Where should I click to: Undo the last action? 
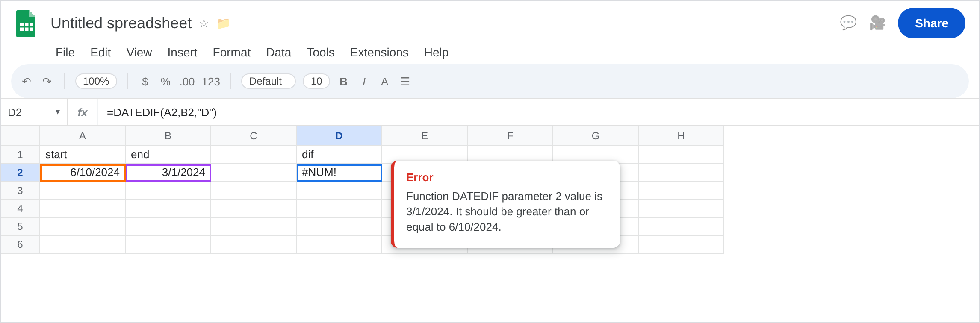[x=27, y=81]
